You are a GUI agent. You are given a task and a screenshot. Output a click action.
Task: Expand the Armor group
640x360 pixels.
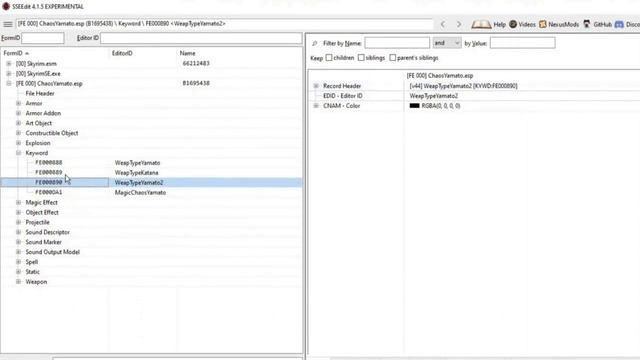(x=18, y=103)
